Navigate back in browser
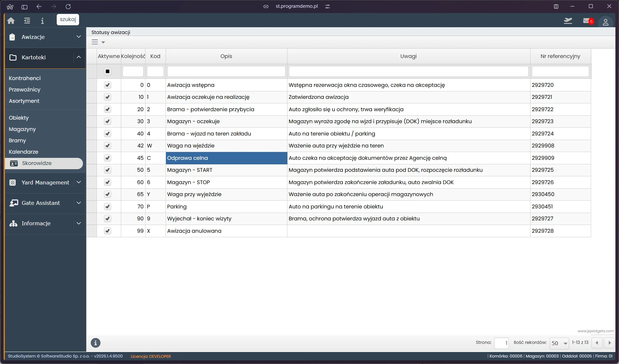619x364 pixels. [39, 6]
